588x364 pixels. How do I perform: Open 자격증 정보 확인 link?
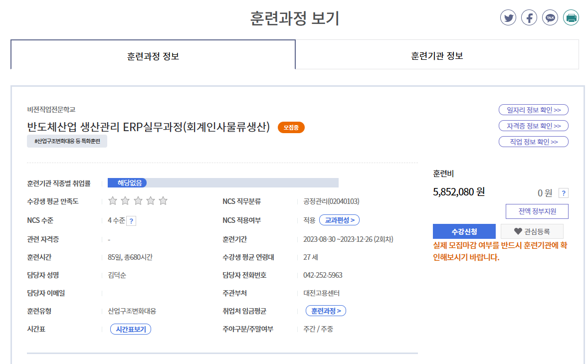pyautogui.click(x=534, y=126)
